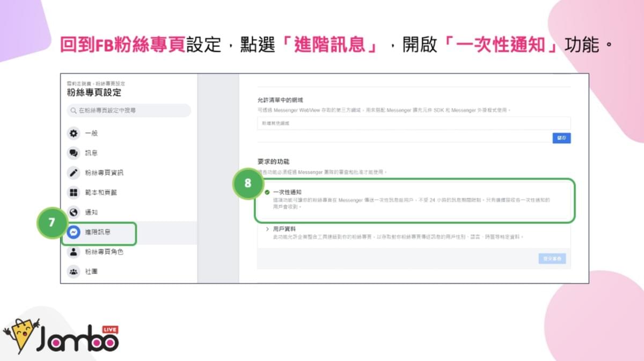Click the 要求的功能 heading

click(273, 161)
